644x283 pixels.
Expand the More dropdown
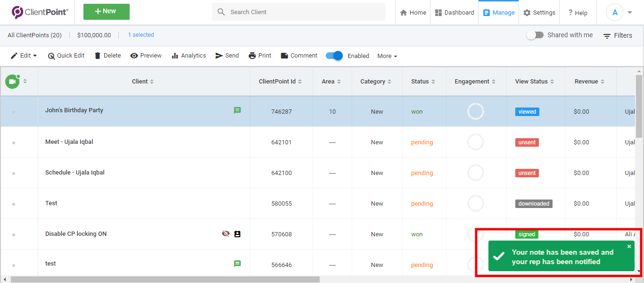point(387,56)
